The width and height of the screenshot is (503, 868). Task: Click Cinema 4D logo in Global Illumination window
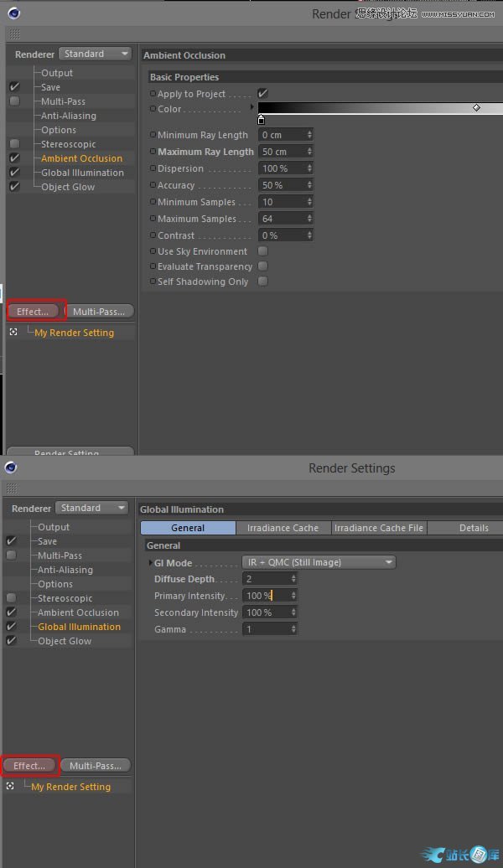pos(11,468)
